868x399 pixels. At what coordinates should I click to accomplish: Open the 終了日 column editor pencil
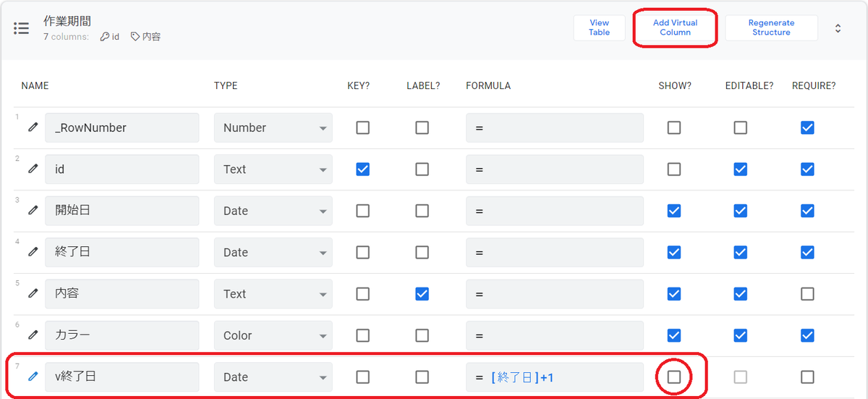(x=33, y=252)
